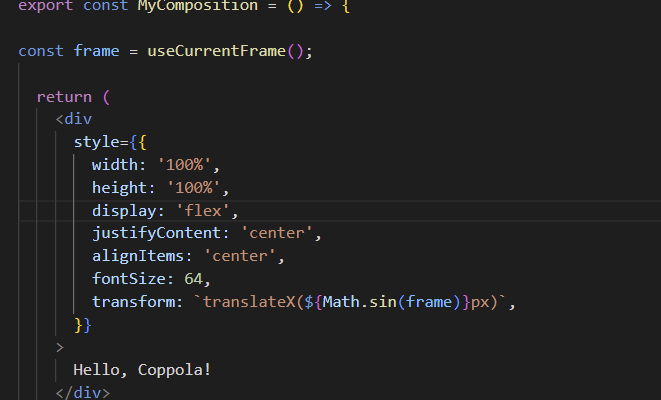Click the closing '</div>' tag
661x400 pixels.
pyautogui.click(x=83, y=393)
